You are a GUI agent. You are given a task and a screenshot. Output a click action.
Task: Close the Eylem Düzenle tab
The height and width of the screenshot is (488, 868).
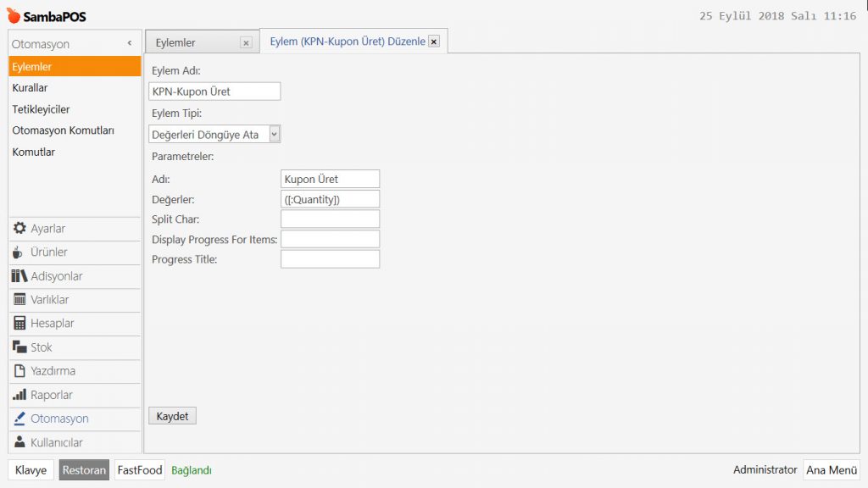coord(433,42)
